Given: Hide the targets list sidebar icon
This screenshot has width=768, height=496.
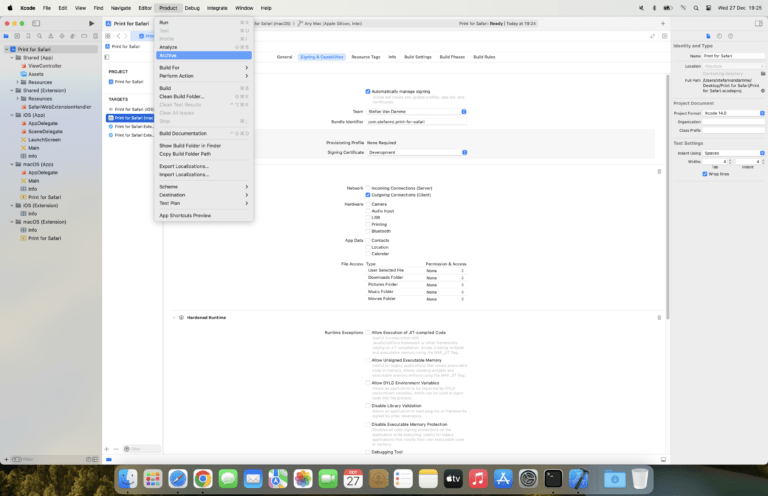Looking at the screenshot, I should [x=107, y=57].
